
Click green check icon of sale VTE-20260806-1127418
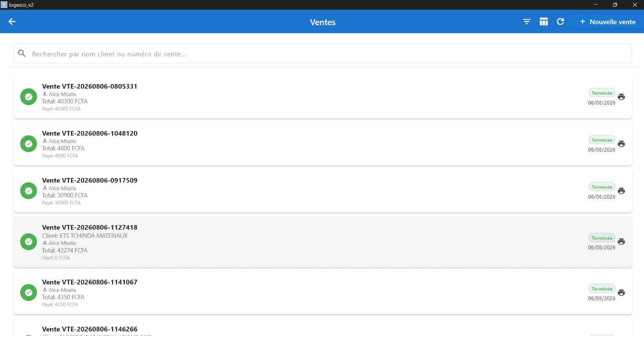29,242
